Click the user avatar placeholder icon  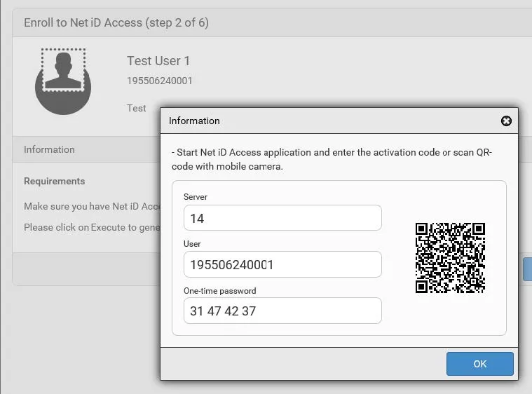(x=64, y=80)
